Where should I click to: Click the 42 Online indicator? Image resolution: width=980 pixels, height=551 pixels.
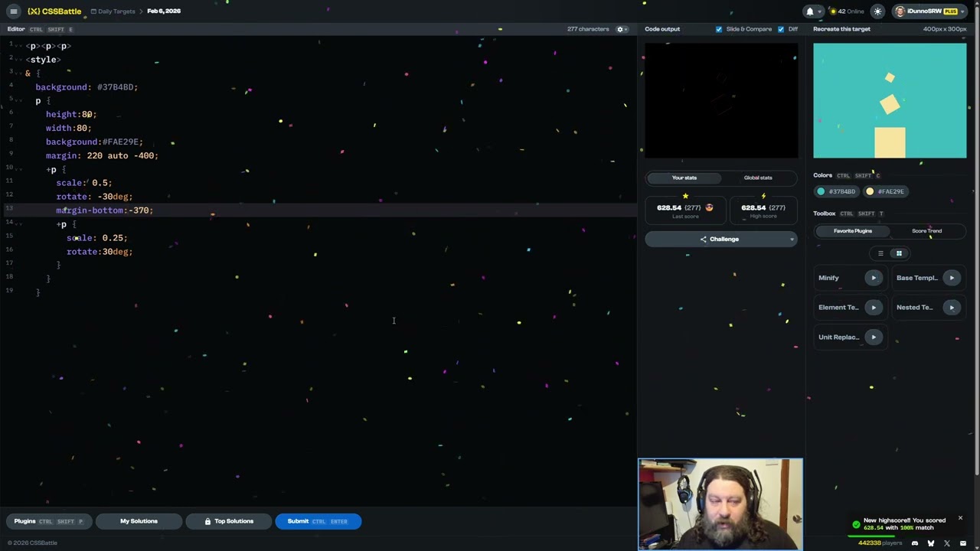[848, 11]
